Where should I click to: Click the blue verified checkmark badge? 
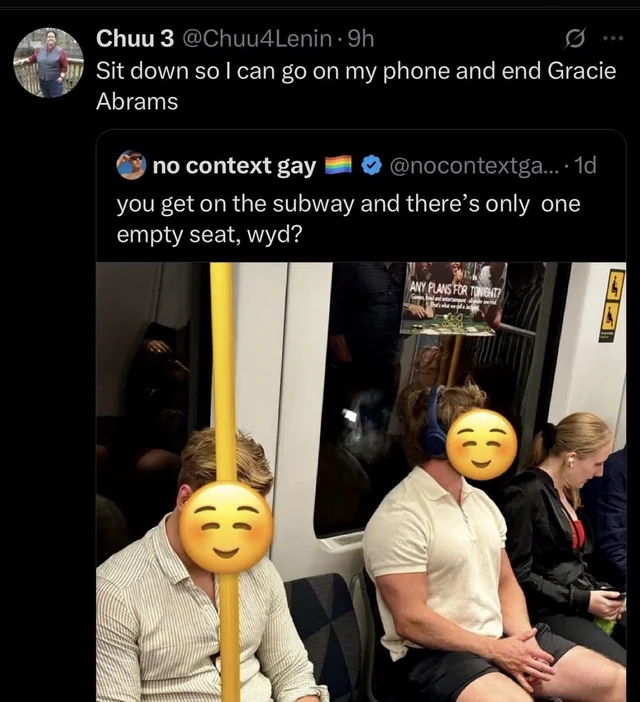coord(371,166)
